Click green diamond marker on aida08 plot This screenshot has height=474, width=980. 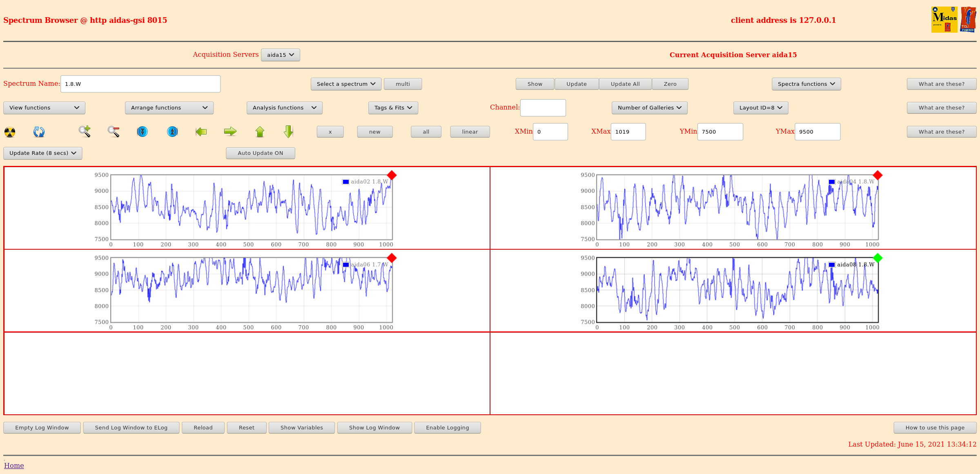coord(878,258)
